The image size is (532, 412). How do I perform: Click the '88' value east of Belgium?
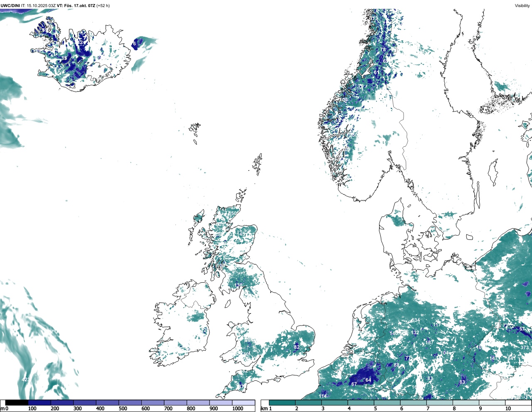coord(397,365)
